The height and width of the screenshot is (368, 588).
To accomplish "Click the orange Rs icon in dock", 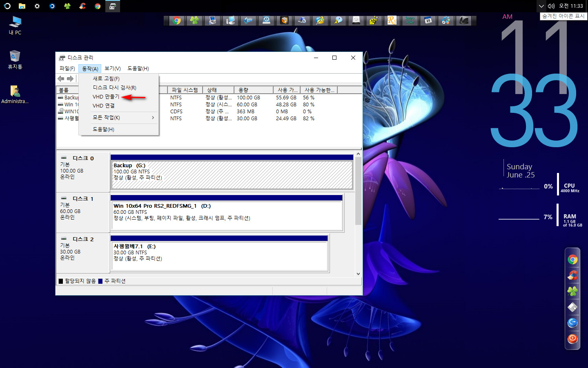I will 392,20.
